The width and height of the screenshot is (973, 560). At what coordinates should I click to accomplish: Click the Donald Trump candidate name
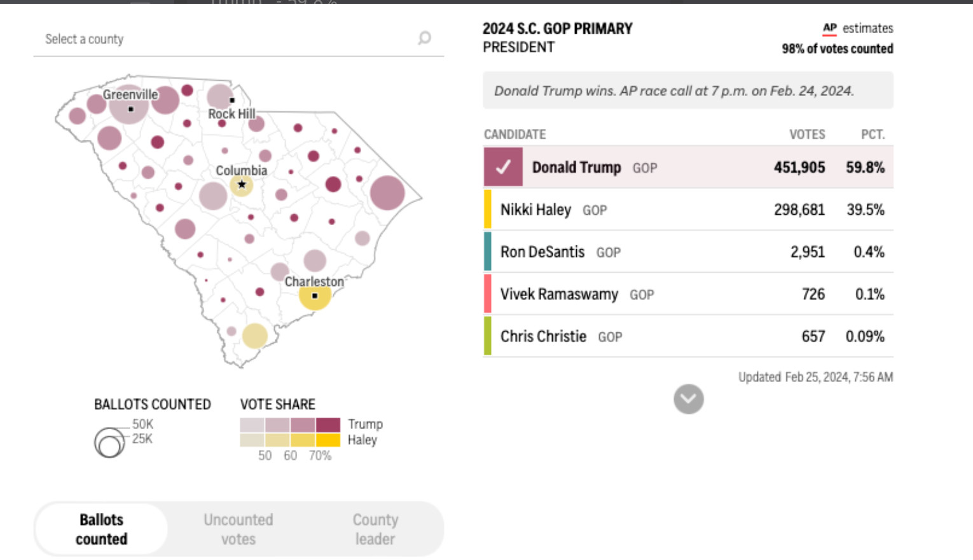coord(576,167)
